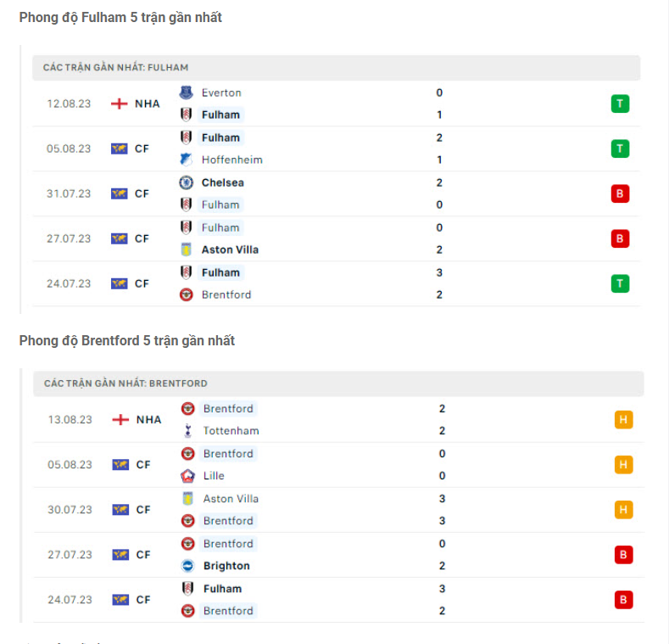Image resolution: width=669 pixels, height=644 pixels.
Task: Click the Everton club crest icon
Action: pyautogui.click(x=186, y=92)
